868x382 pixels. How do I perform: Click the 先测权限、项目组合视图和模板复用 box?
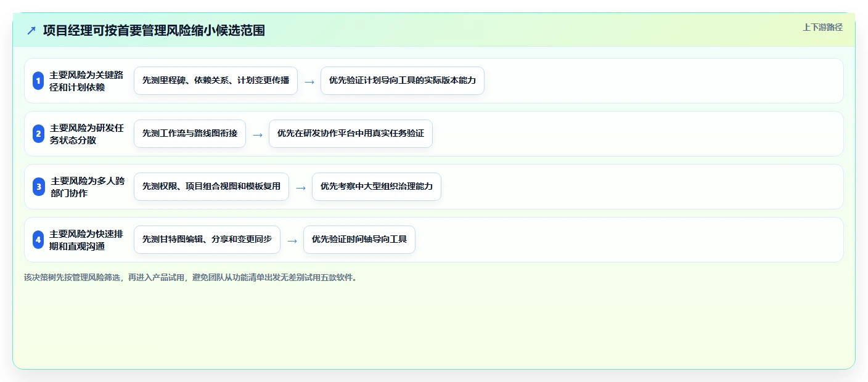point(211,187)
